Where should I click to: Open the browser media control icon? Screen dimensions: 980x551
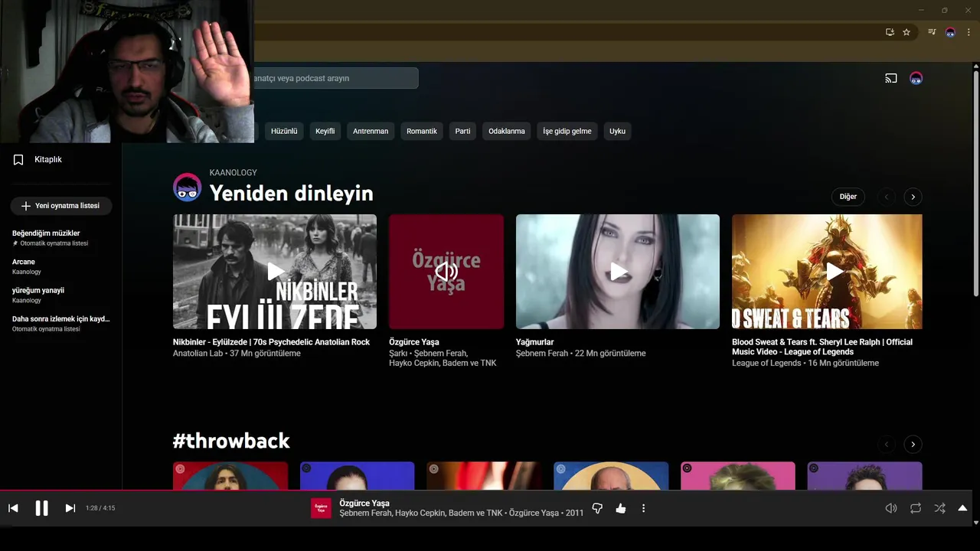click(932, 32)
